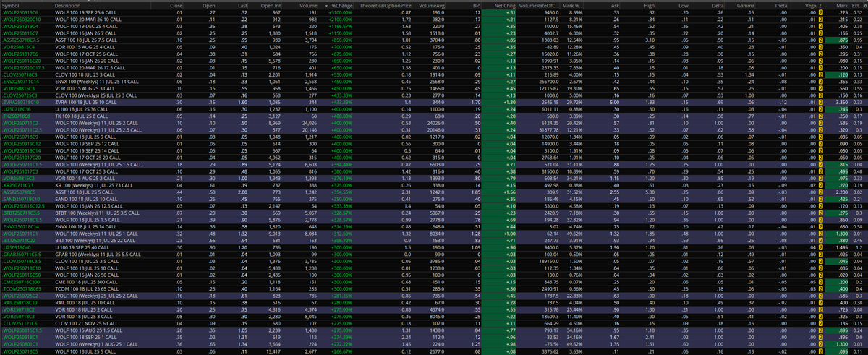Image resolution: width=868 pixels, height=355 pixels.
Task: Sort by the Delta column header
Action: pyautogui.click(x=718, y=4)
